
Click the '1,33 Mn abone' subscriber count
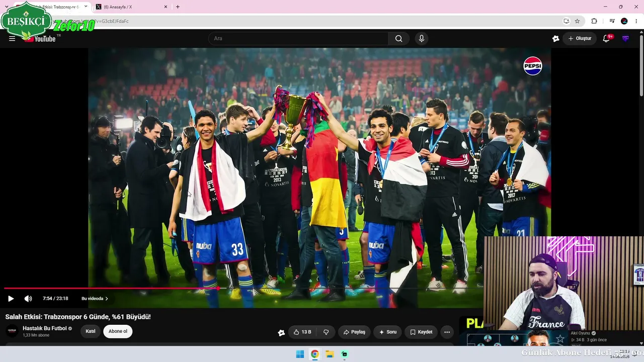pyautogui.click(x=36, y=335)
